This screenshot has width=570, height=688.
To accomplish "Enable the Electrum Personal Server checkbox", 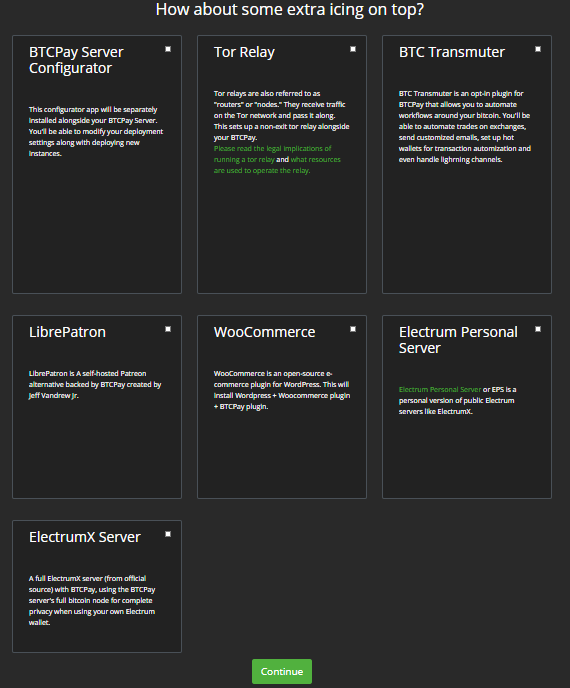I will click(x=538, y=329).
